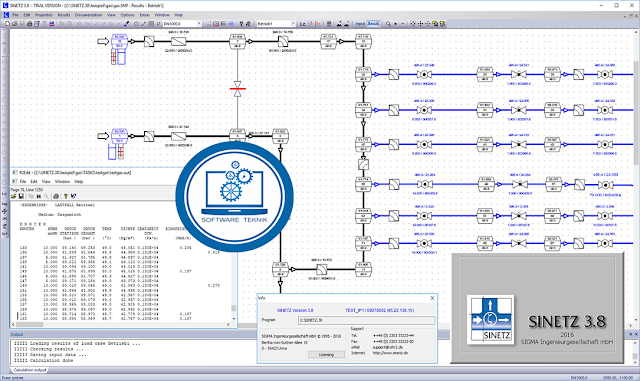Toggle Result view mode button
640x381 pixels.
point(373,24)
